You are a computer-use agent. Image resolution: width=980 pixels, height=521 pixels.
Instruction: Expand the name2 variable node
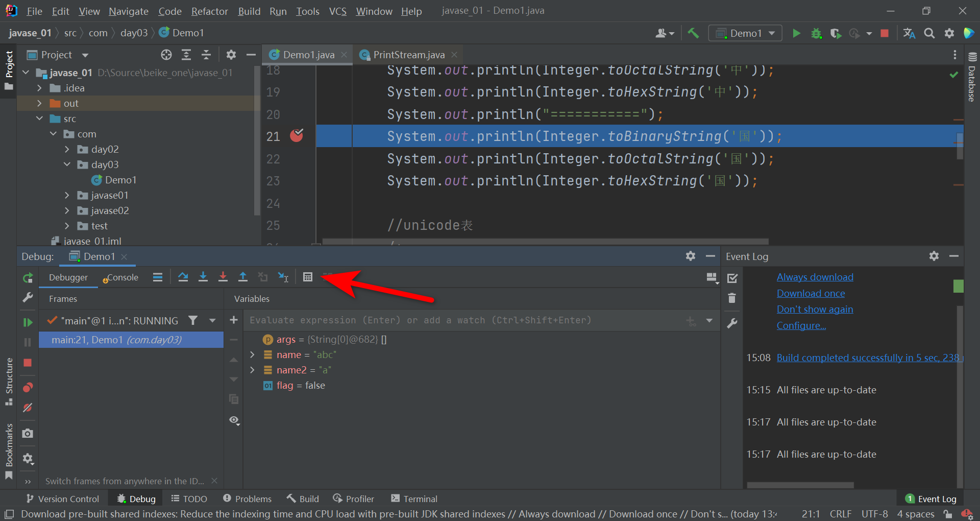[x=252, y=370]
